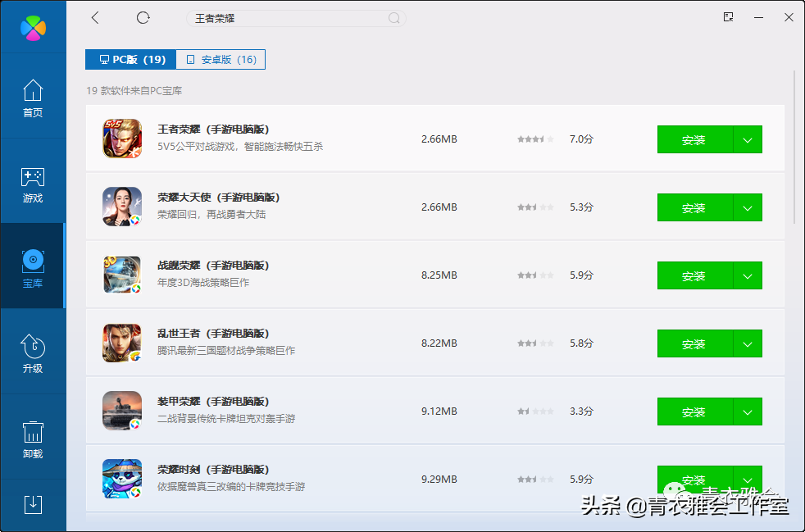805x532 pixels.
Task: Click the 战舰荣耀 app icon
Action: (x=122, y=275)
